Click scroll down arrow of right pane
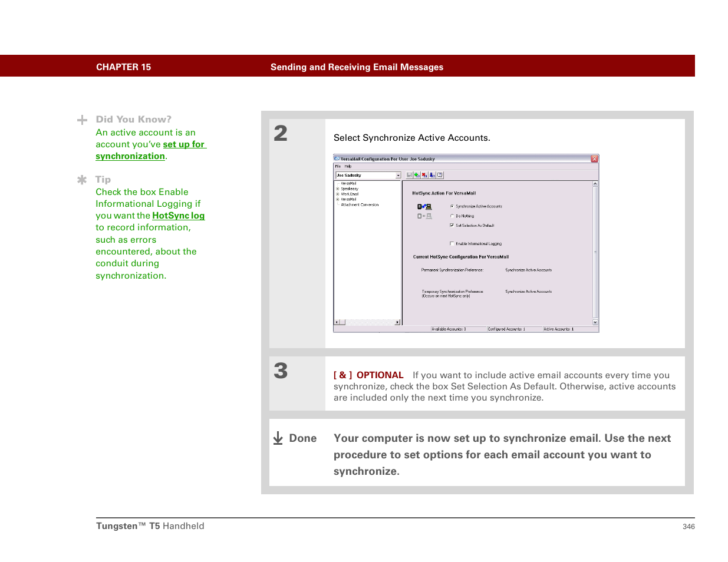Screen dimensions: 728x562 pyautogui.click(x=595, y=322)
